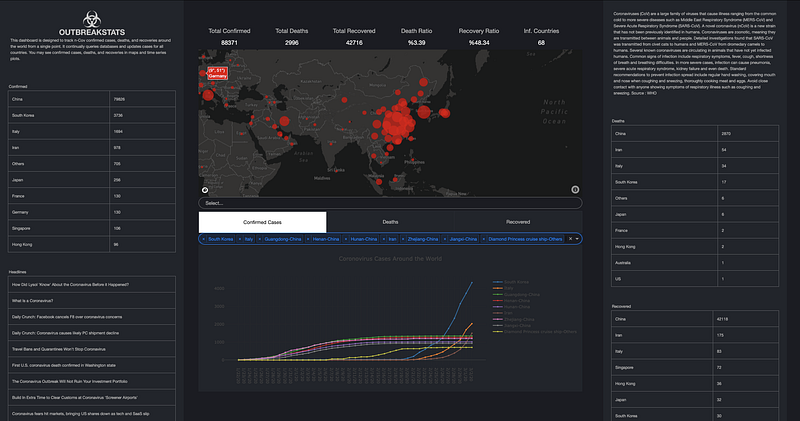Viewport: 800px width, 421px height.
Task: Click the Germany marker label on the map
Action: pos(217,73)
